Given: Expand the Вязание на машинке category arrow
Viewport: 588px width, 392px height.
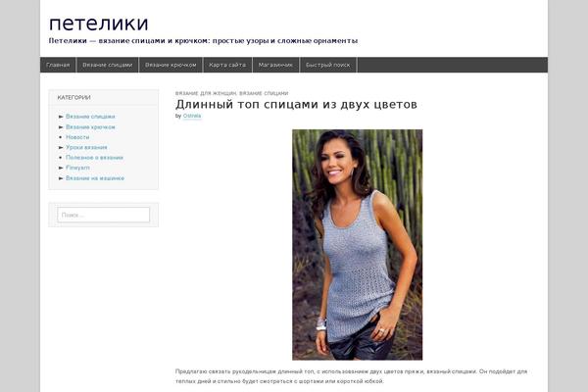Looking at the screenshot, I should pyautogui.click(x=61, y=178).
